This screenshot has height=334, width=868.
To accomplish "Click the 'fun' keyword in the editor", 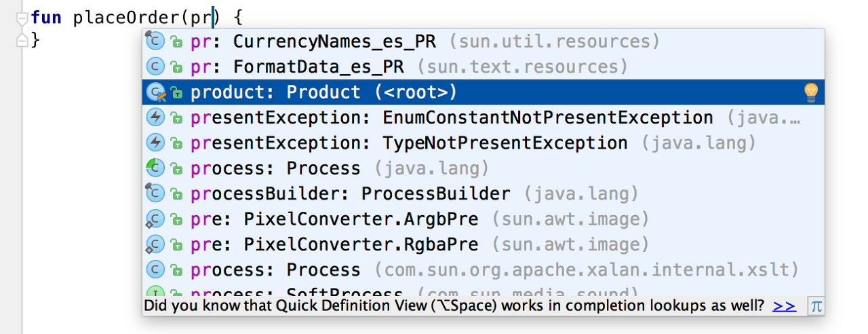I will click(x=47, y=17).
